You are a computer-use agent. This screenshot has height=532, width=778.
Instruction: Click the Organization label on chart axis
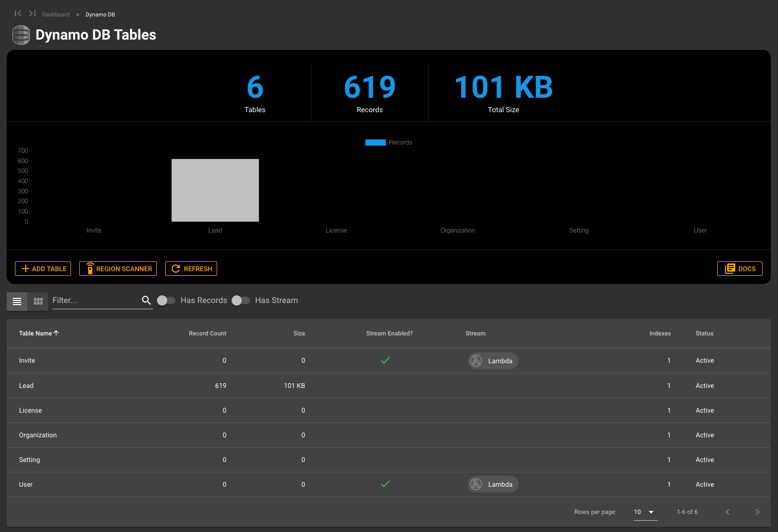[458, 230]
